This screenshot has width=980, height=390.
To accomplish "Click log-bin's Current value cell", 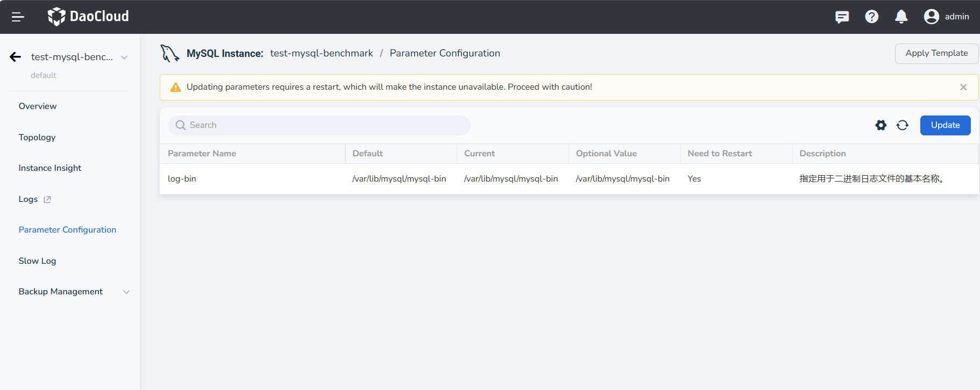I will pyautogui.click(x=511, y=179).
